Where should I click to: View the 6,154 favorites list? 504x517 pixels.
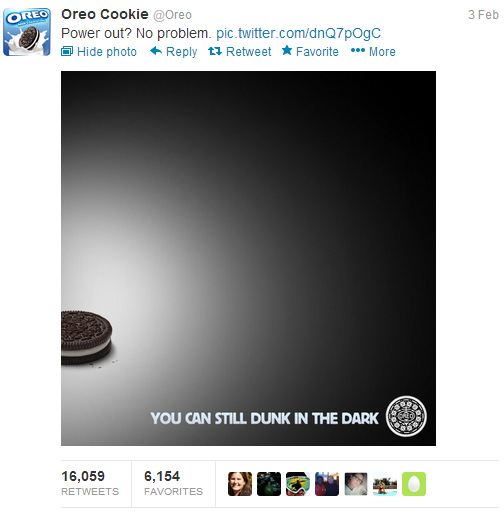tap(173, 483)
